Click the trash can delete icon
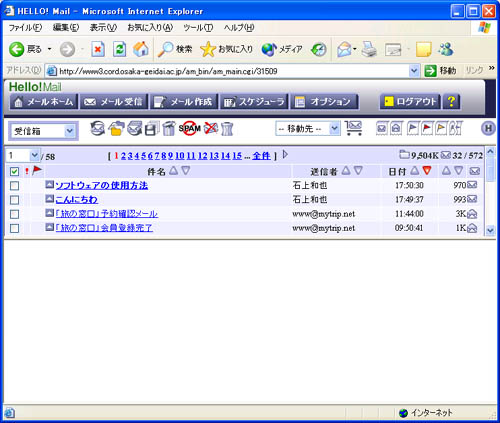500x423 pixels. (227, 129)
